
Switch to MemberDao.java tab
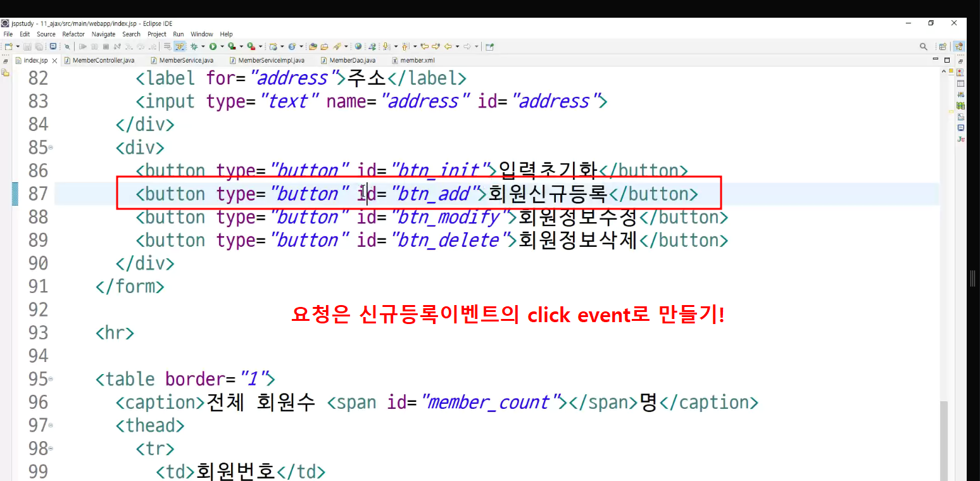click(x=348, y=60)
